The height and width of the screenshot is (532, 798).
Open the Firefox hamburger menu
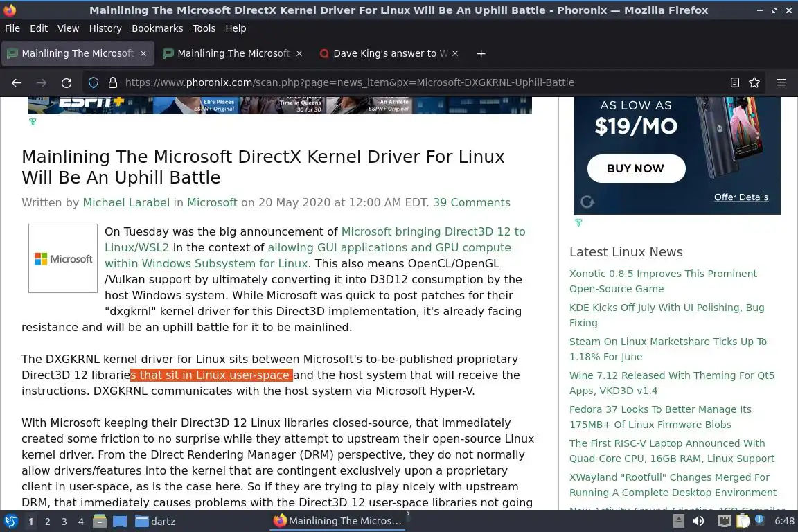click(x=781, y=82)
